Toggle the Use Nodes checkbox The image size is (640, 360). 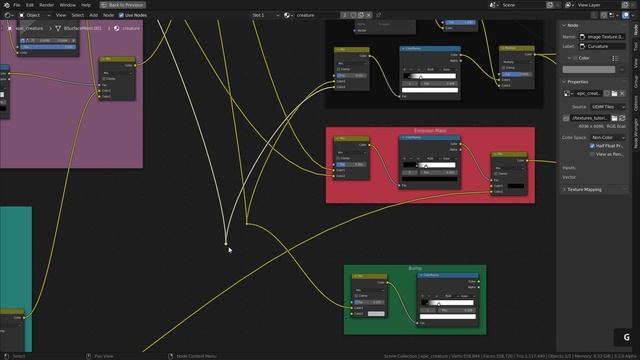pyautogui.click(x=121, y=15)
